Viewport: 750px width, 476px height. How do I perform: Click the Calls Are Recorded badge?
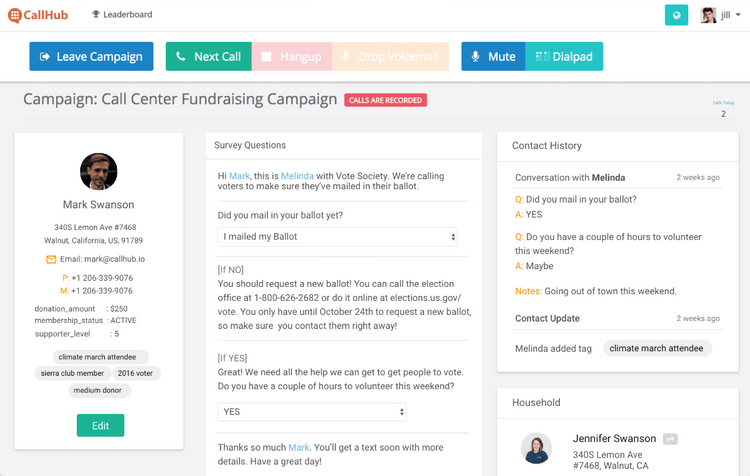coord(386,100)
